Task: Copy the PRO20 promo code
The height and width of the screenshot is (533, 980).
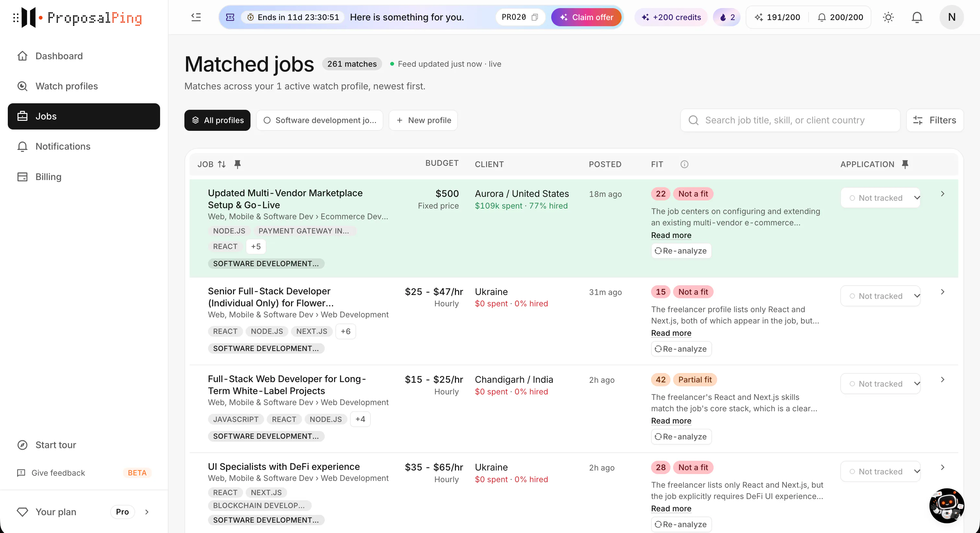Action: (x=534, y=17)
